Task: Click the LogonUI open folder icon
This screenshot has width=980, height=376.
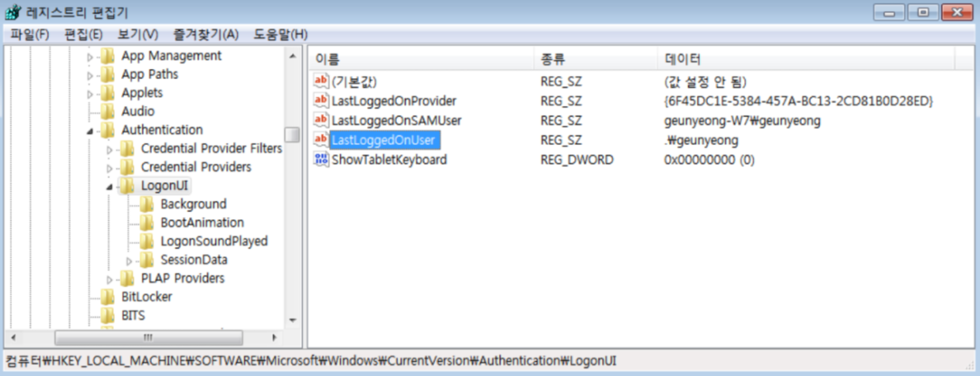Action: coord(127,186)
